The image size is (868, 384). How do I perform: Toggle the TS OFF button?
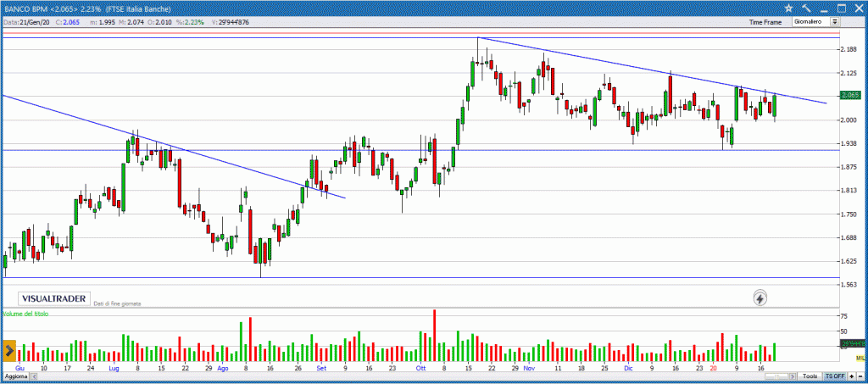tap(835, 376)
